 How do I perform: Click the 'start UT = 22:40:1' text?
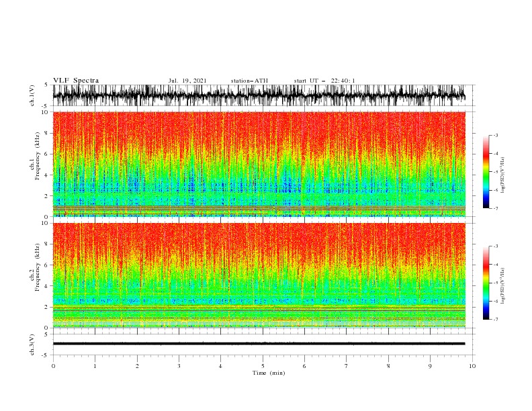[x=324, y=81]
